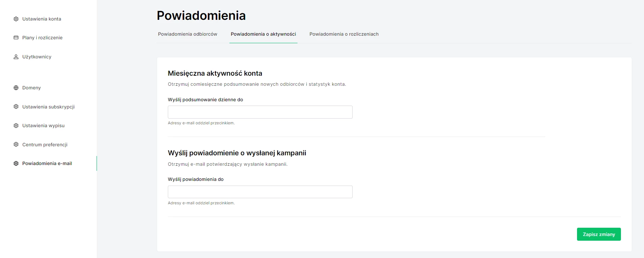Click the Wyślij powiadomienia do input field
This screenshot has width=644, height=258.
click(x=260, y=192)
